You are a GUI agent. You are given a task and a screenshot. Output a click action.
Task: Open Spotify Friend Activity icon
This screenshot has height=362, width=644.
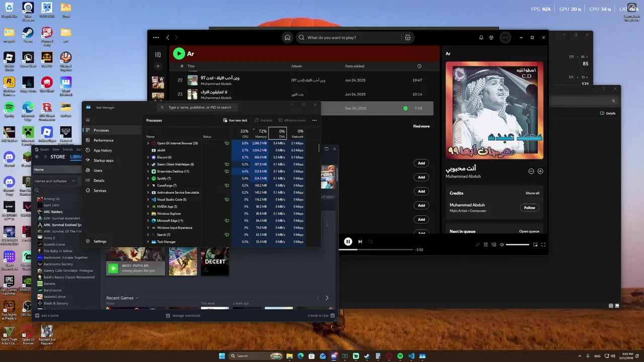(492, 38)
